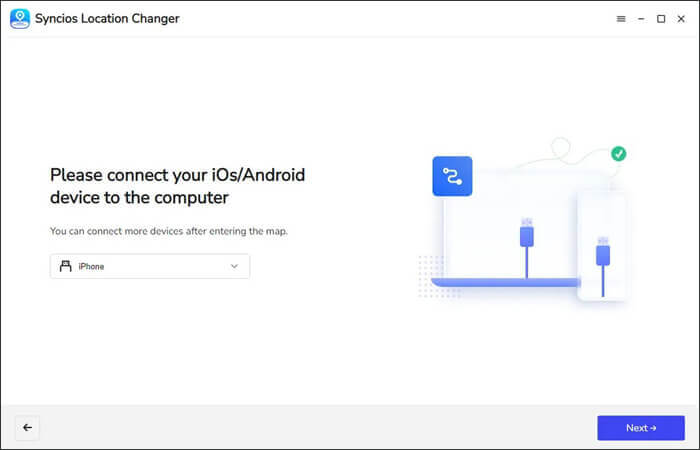Click the Syncios location pin logo
The height and width of the screenshot is (450, 700).
point(20,19)
